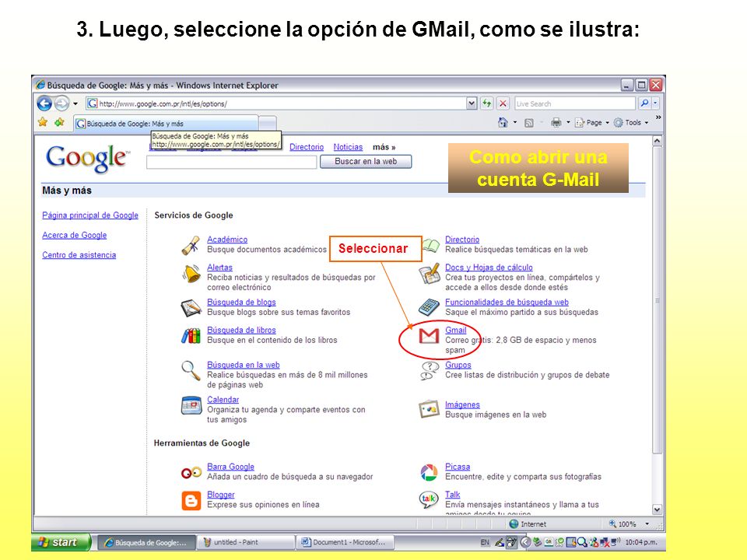Screen dimensions: 747x560
Task: Click the Windows Start button
Action: point(61,542)
